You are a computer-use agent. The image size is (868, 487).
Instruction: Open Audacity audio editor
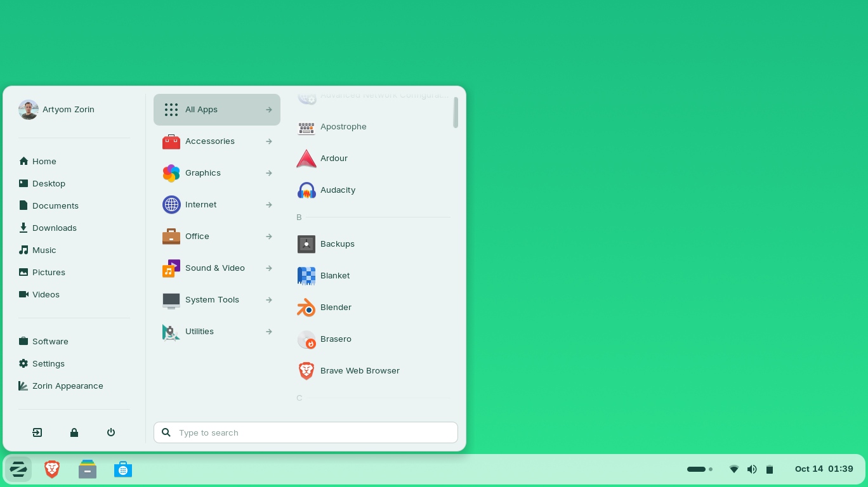coord(338,190)
